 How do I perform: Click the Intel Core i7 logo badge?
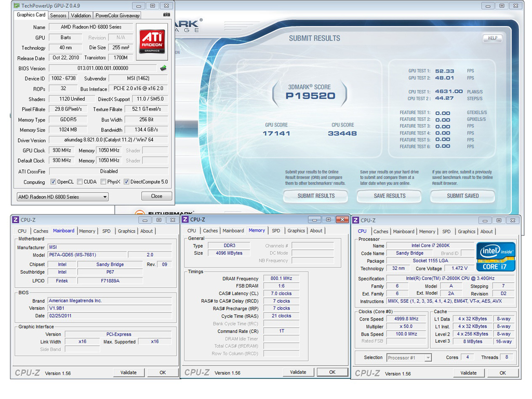[x=496, y=257]
